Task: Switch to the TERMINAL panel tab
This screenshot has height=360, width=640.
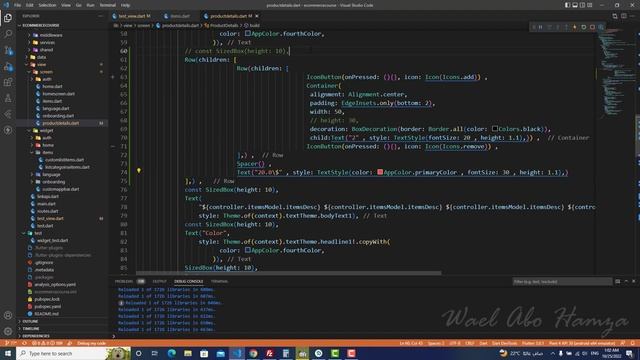Action: (219, 281)
